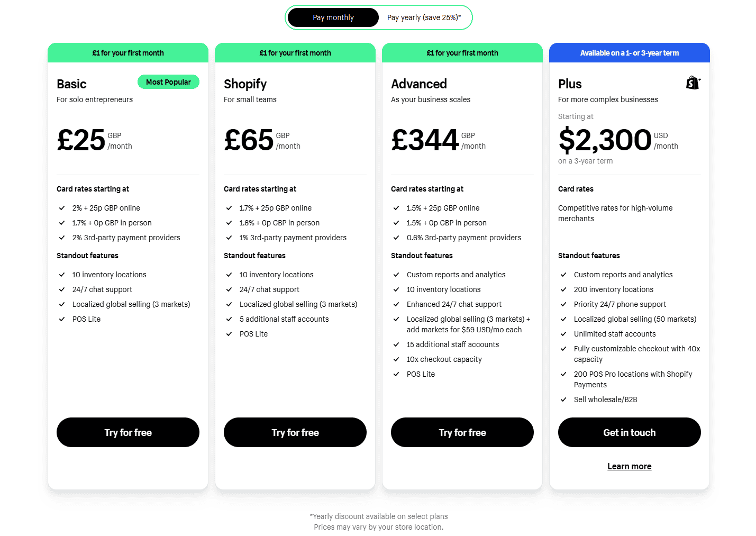
Task: Click checkmark next to 'Sell wholesale/B2B'
Action: (x=563, y=399)
